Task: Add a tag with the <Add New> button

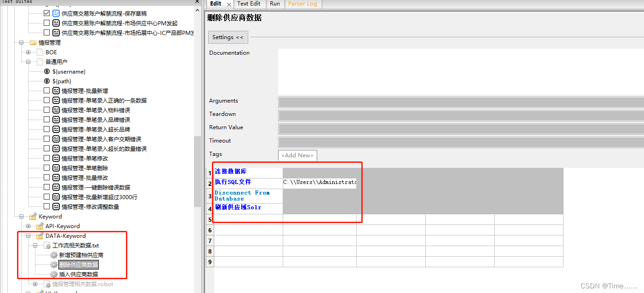Action: tap(297, 155)
